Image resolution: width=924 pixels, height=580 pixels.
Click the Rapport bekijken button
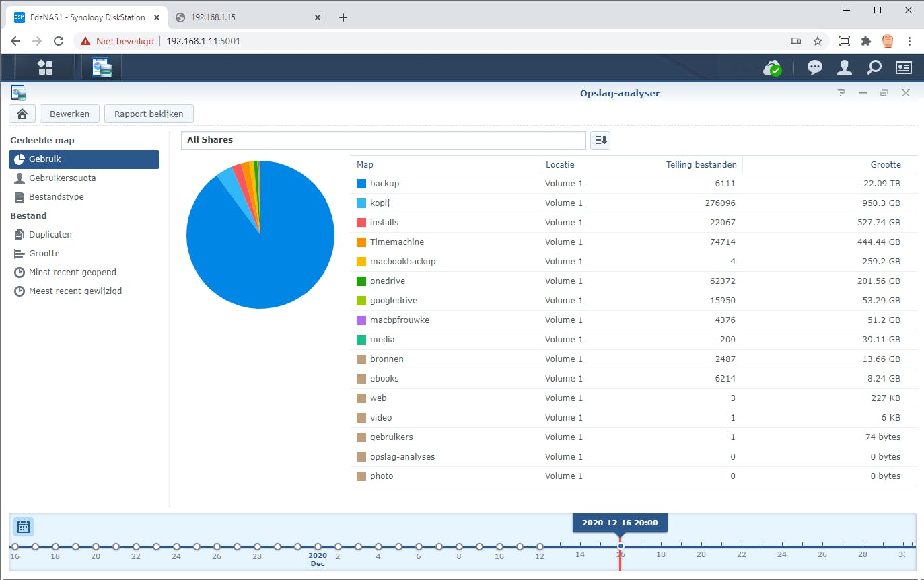[149, 114]
